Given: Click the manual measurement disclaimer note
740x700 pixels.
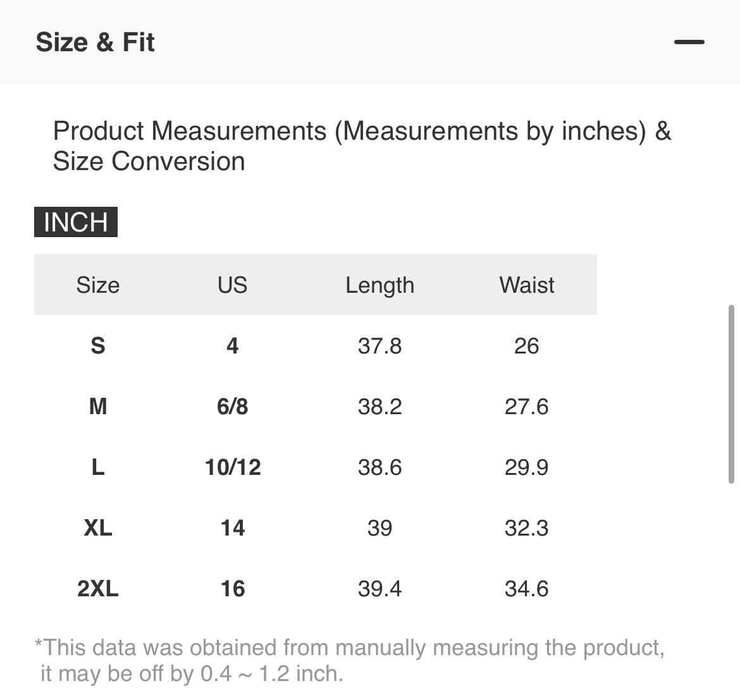Looking at the screenshot, I should point(349,661).
